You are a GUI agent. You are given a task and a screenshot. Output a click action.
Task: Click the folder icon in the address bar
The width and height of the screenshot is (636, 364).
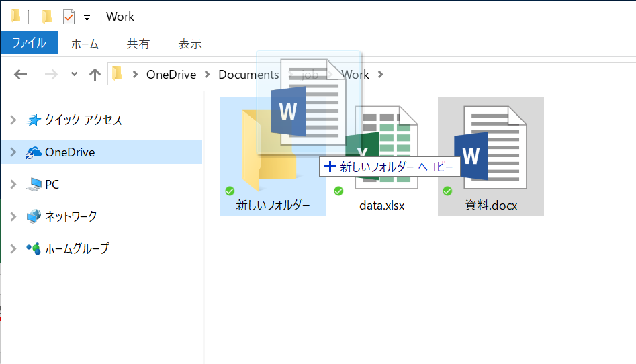117,73
